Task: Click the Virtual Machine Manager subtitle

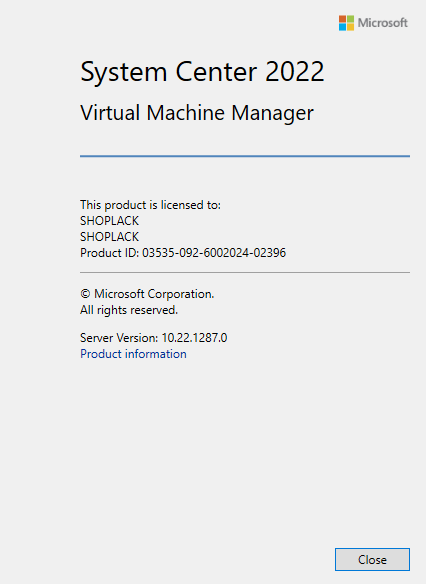Action: pyautogui.click(x=197, y=113)
